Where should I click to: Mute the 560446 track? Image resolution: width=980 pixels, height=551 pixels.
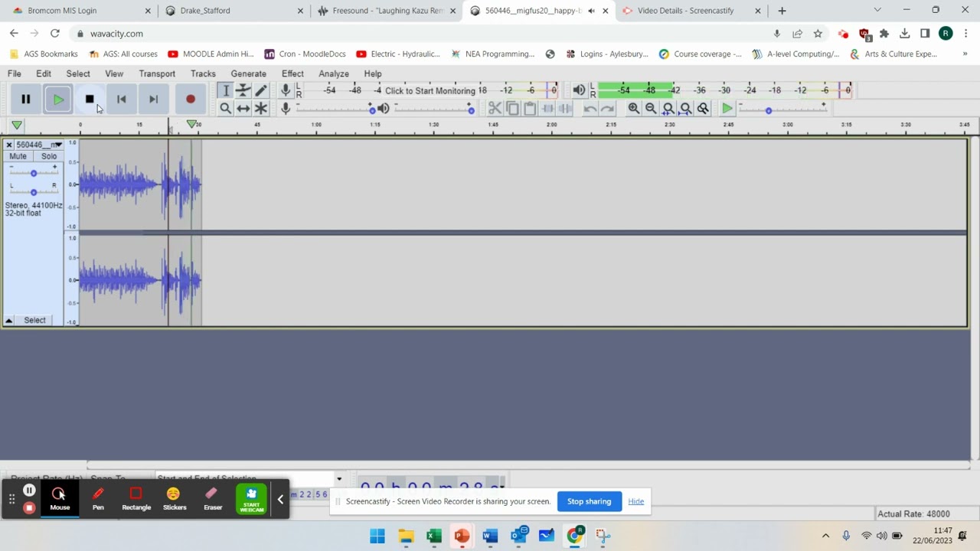click(18, 156)
